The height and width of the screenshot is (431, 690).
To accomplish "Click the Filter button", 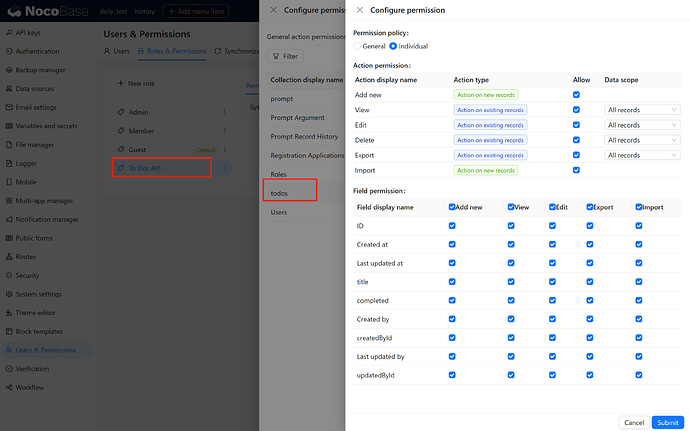I will pyautogui.click(x=285, y=56).
